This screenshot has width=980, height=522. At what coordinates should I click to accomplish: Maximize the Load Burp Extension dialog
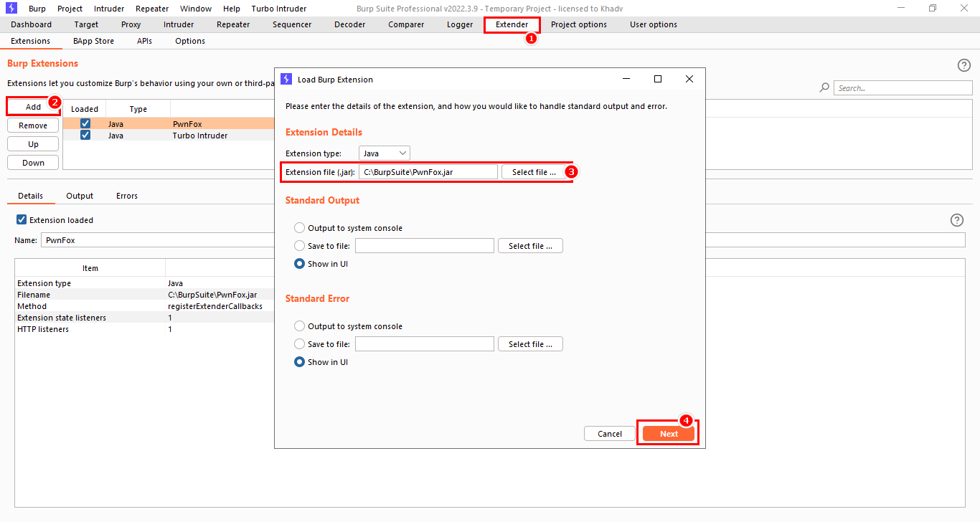(x=658, y=79)
